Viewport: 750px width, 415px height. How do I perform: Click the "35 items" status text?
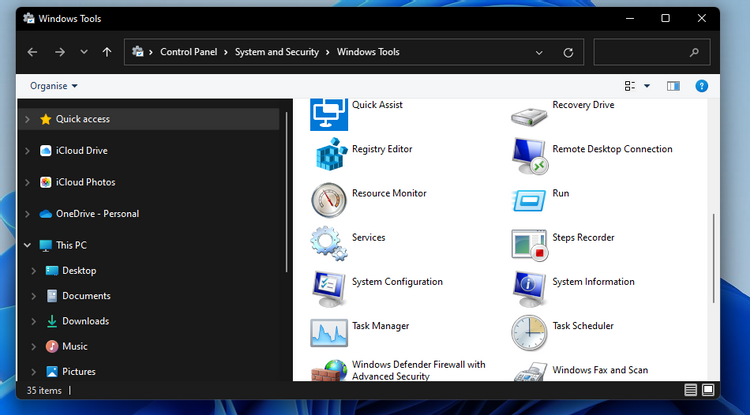pos(44,391)
